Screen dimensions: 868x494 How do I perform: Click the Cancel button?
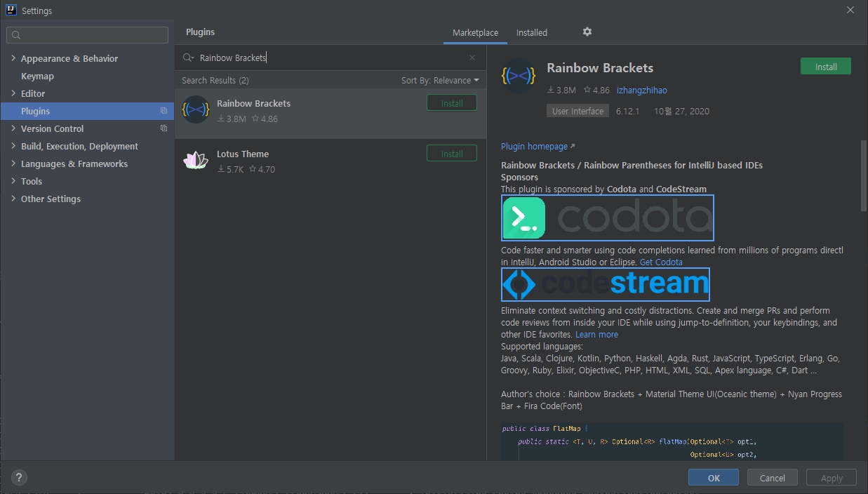click(773, 478)
